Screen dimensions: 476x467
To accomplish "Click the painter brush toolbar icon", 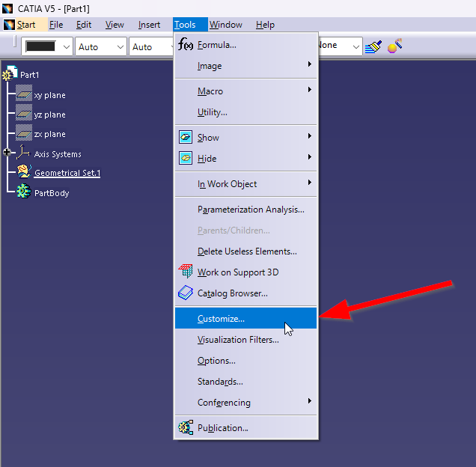I will [x=373, y=46].
